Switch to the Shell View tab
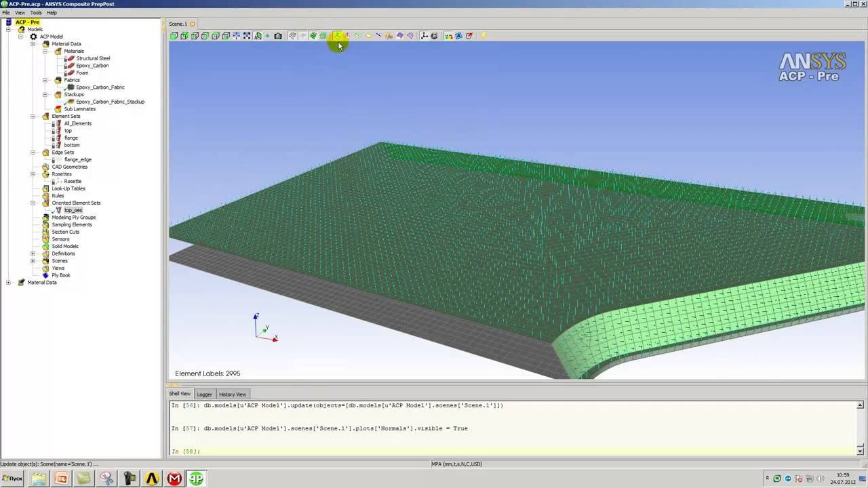The height and width of the screenshot is (488, 868). (x=180, y=394)
